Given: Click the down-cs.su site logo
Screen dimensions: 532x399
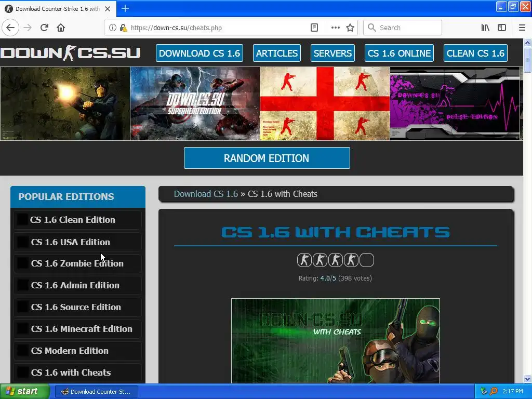Looking at the screenshot, I should 70,53.
